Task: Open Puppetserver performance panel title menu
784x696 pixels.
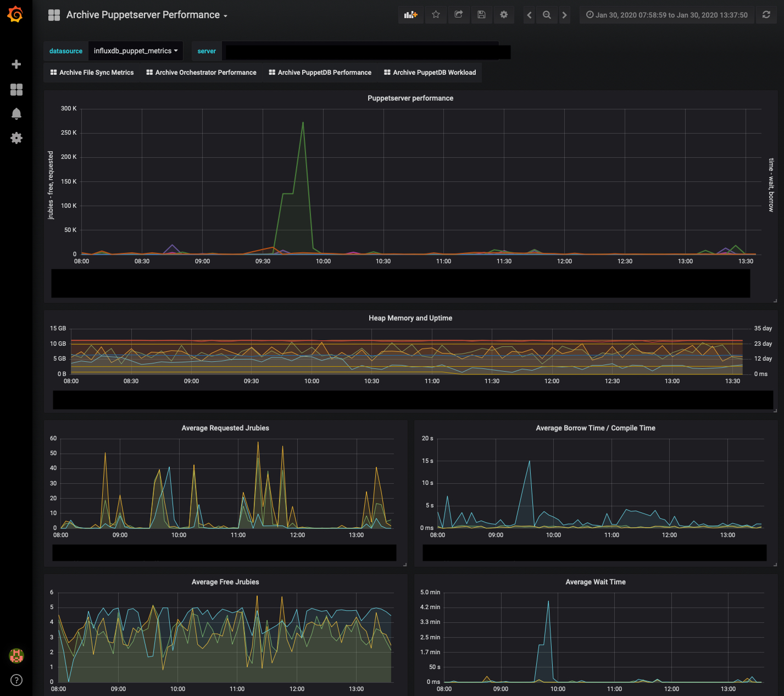Action: pyautogui.click(x=410, y=98)
